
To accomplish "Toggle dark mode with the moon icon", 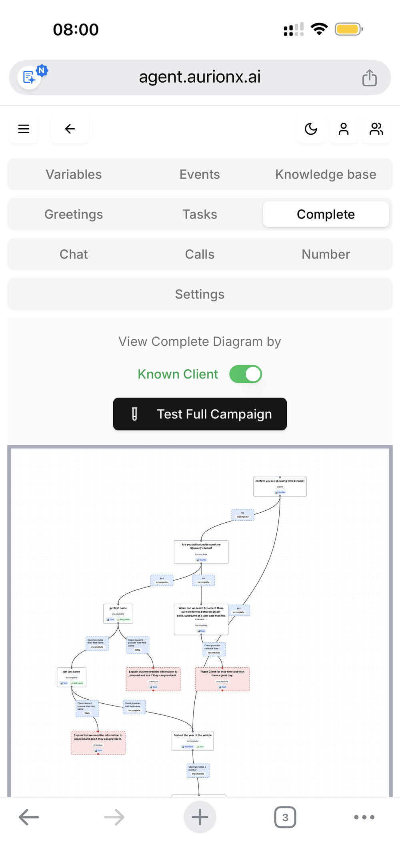I will click(x=311, y=129).
